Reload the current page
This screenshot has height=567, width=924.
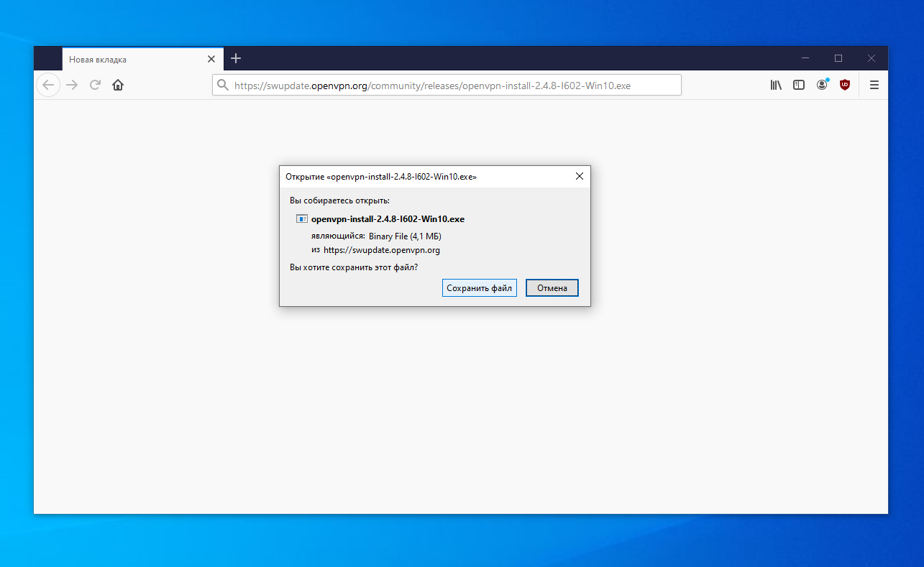pyautogui.click(x=95, y=85)
